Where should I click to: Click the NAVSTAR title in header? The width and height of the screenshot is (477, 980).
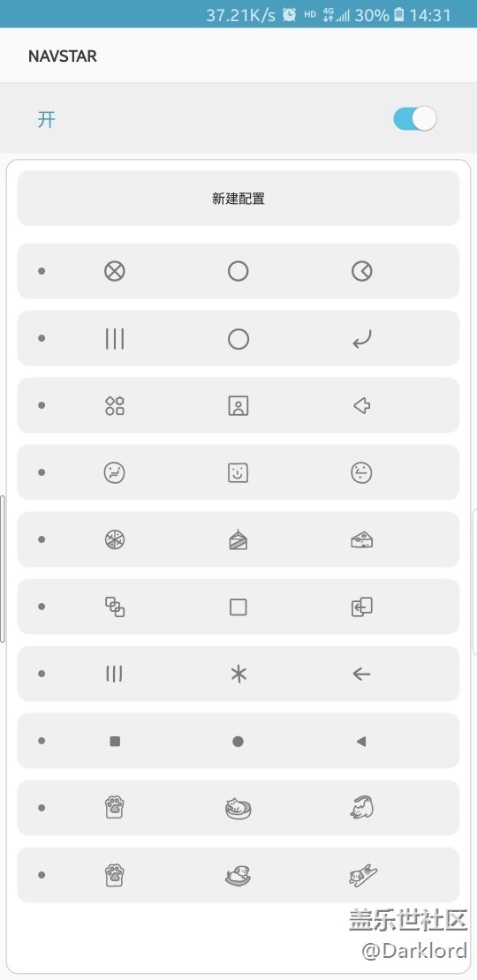[63, 57]
